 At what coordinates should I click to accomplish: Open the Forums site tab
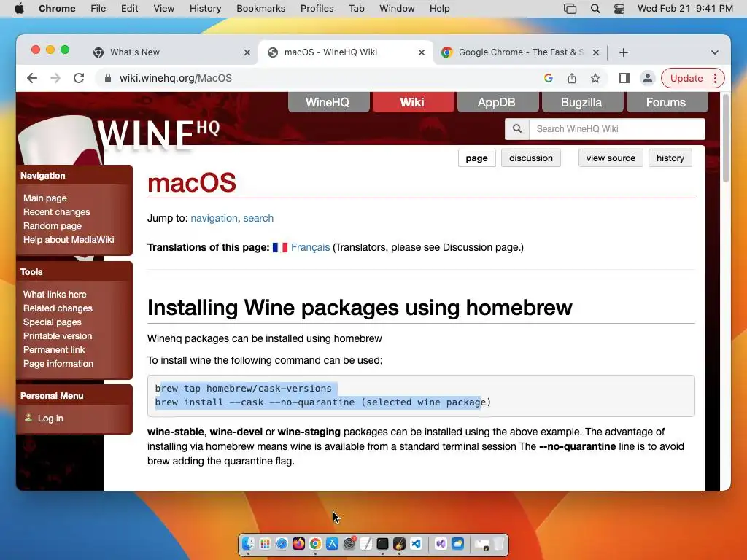click(x=666, y=102)
